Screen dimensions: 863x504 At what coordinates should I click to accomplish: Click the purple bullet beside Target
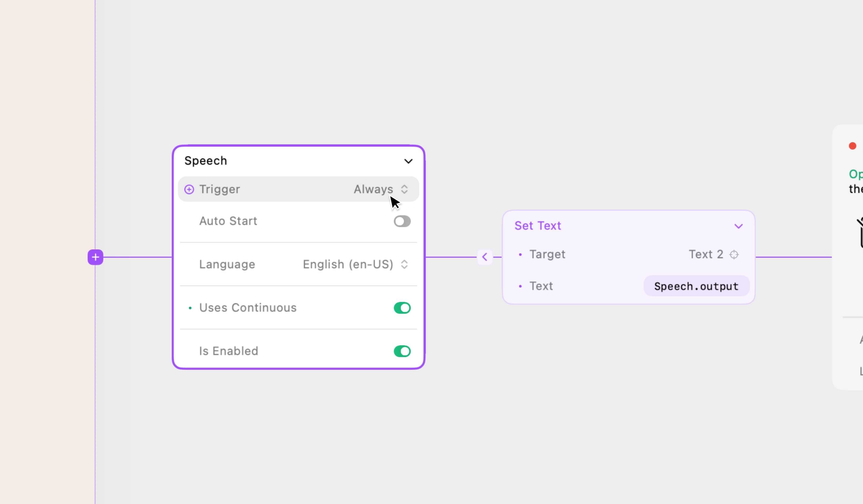(520, 255)
